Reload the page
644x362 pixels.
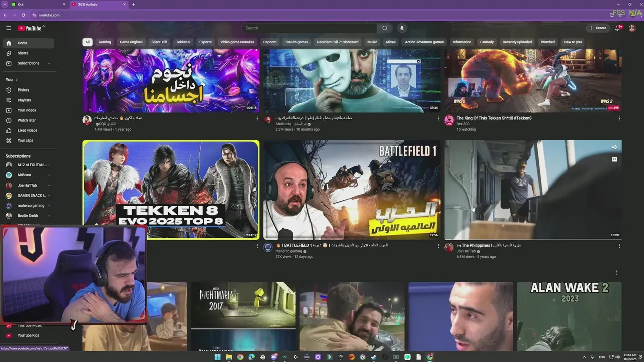point(23,15)
